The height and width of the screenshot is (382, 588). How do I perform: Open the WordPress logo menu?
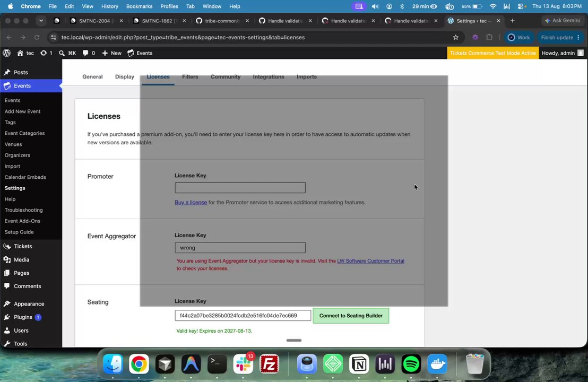7,53
